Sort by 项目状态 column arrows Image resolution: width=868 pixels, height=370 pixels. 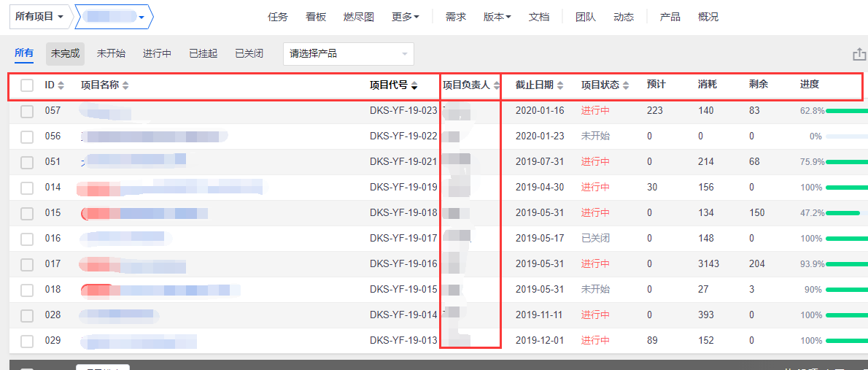click(626, 85)
